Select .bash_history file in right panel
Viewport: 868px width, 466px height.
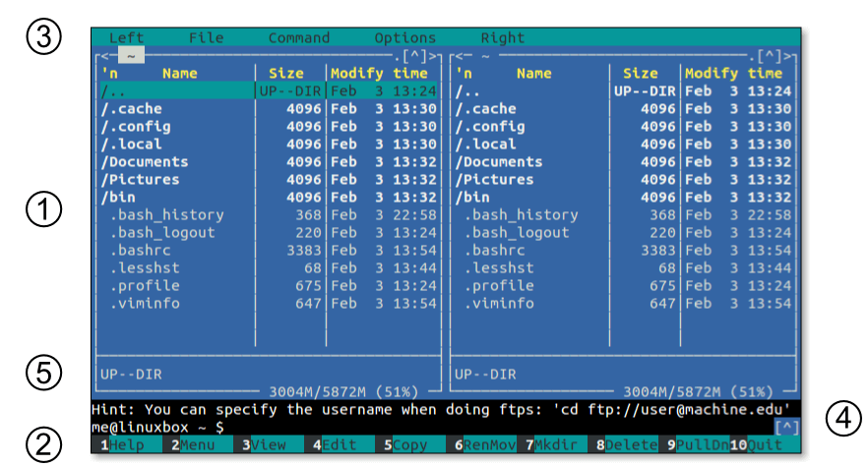coord(623,214)
